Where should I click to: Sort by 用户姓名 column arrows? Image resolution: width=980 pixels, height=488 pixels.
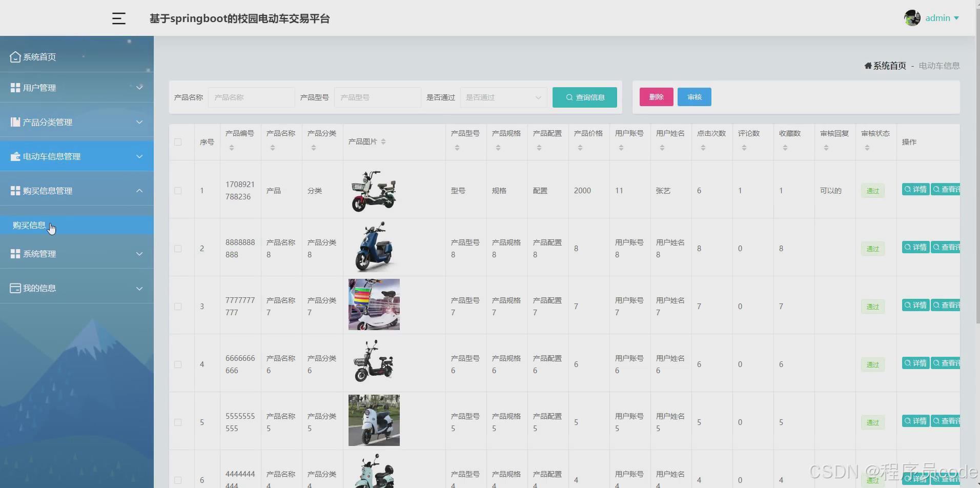(662, 148)
